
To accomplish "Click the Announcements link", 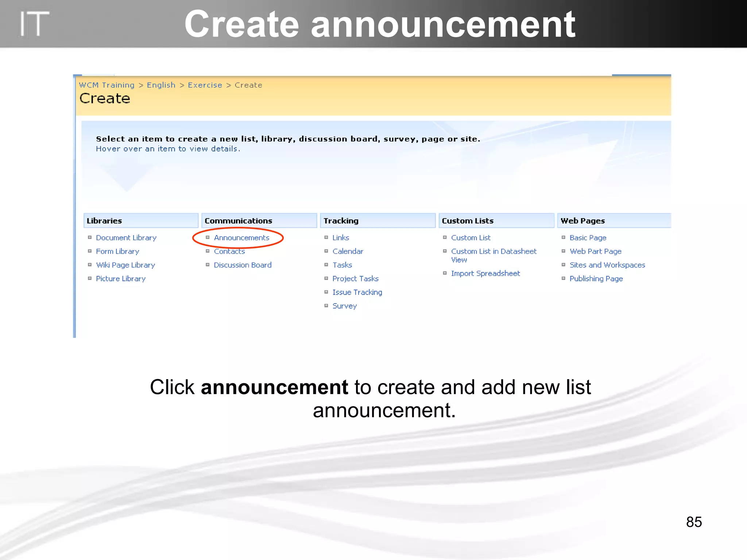I will (241, 238).
